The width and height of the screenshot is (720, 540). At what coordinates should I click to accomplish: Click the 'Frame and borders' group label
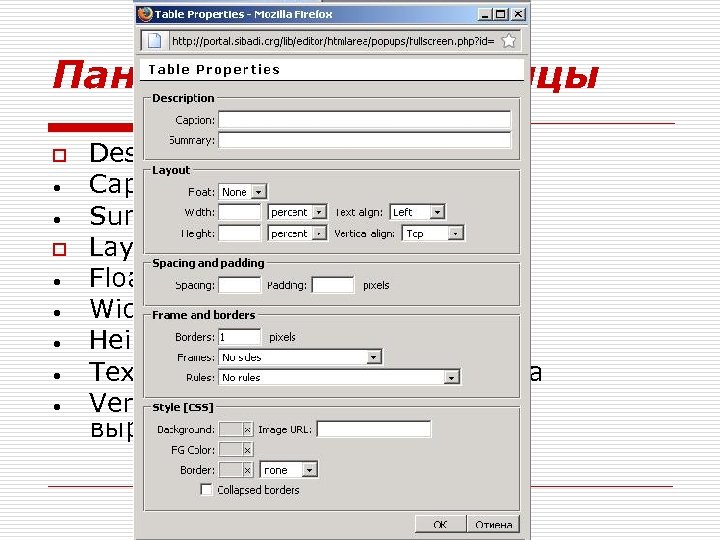[203, 315]
